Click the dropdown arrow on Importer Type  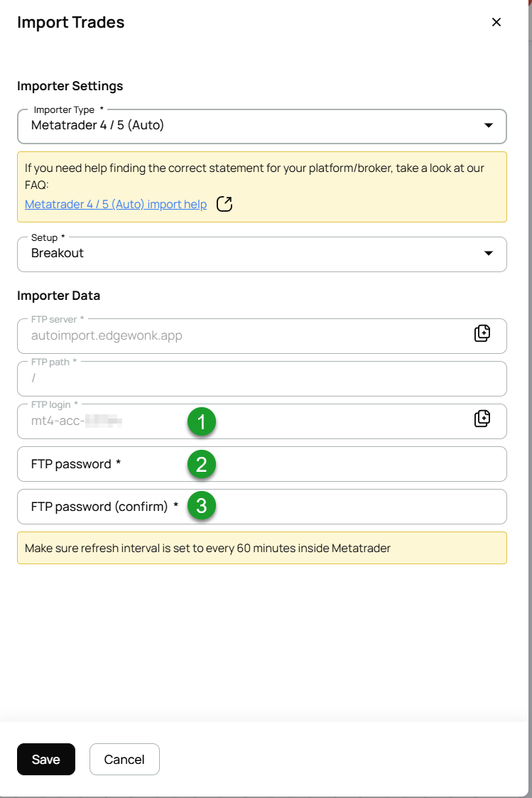489,124
